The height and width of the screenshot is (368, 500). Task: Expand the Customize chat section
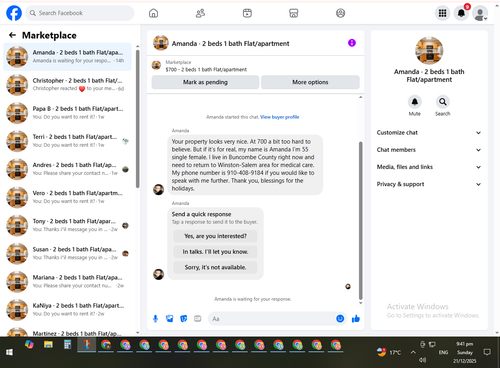point(429,133)
